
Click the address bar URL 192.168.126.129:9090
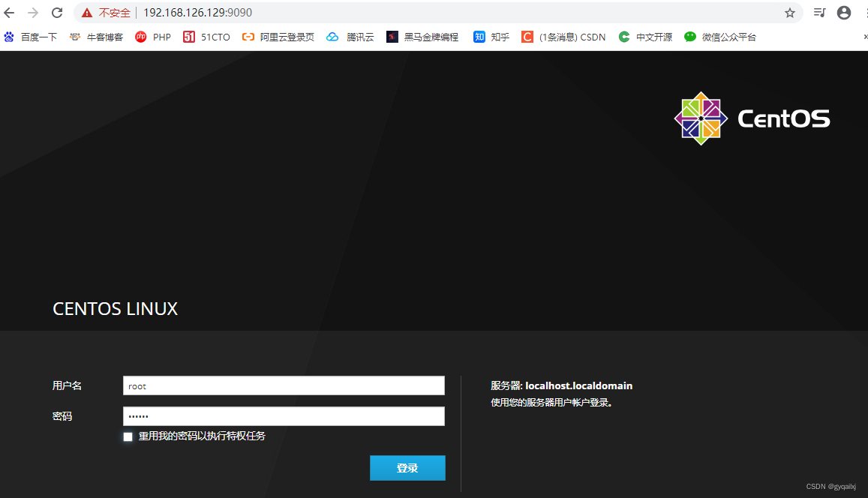point(197,13)
